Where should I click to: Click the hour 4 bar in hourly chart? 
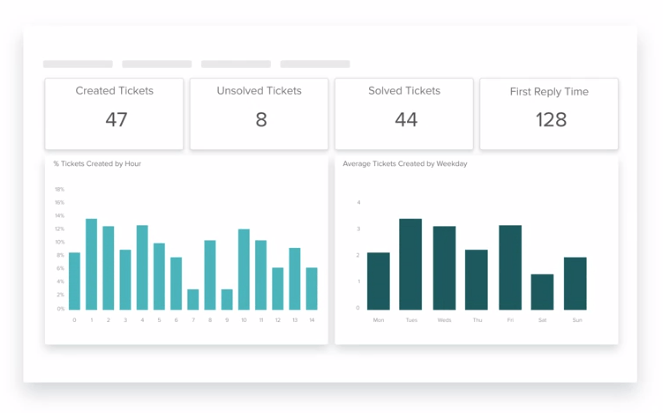pyautogui.click(x=142, y=268)
